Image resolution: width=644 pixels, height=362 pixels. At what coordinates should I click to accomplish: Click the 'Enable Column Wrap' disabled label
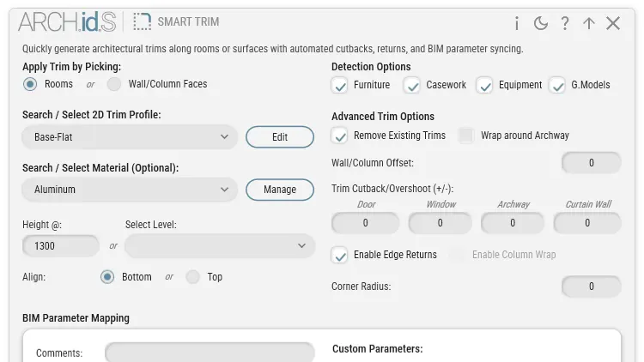pos(513,255)
